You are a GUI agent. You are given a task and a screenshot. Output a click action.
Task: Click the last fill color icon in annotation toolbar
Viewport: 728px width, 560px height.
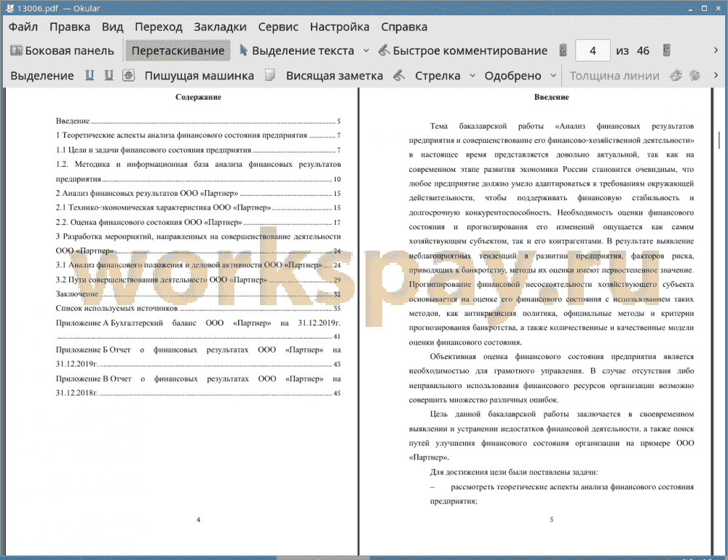pos(695,75)
